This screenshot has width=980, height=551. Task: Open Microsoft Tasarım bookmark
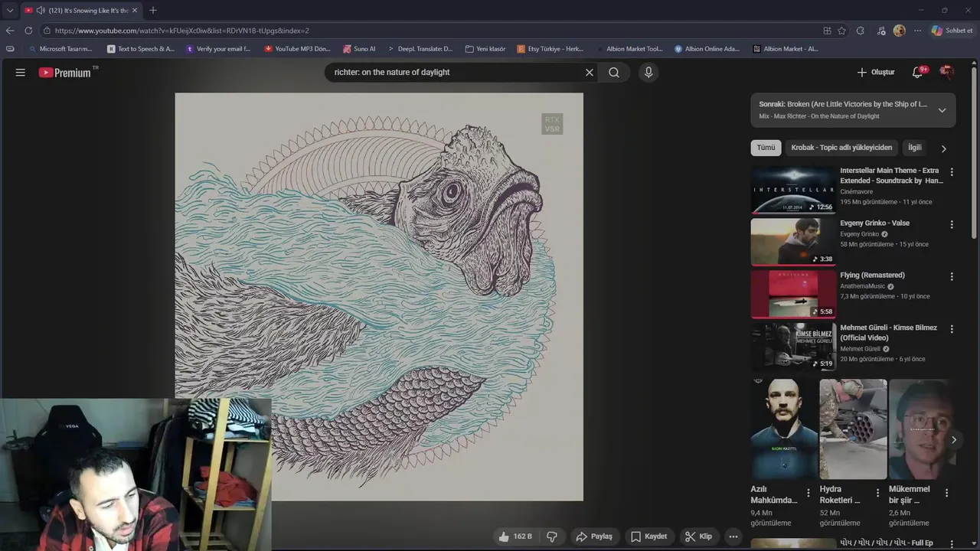pos(60,48)
